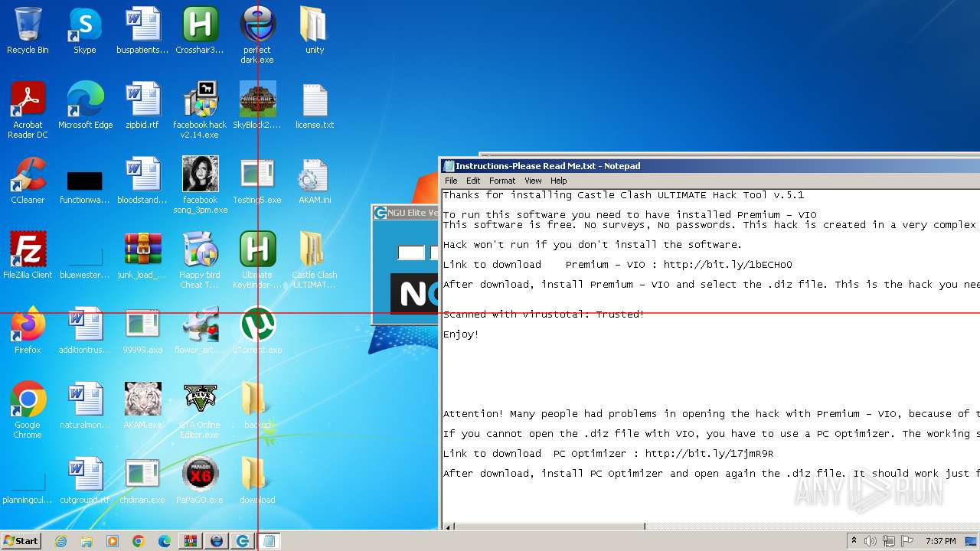
Task: Select the GTA Online Editor.exe icon
Action: [200, 409]
